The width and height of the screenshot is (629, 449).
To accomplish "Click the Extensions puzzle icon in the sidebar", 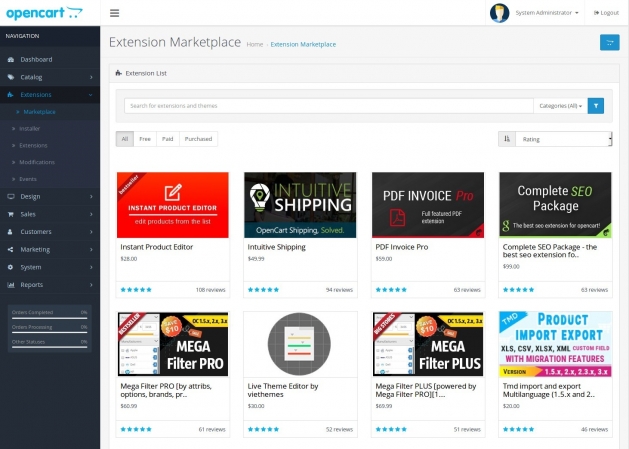I will (x=11, y=95).
